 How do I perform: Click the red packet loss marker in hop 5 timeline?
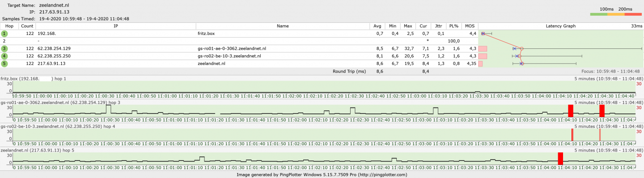[560, 158]
